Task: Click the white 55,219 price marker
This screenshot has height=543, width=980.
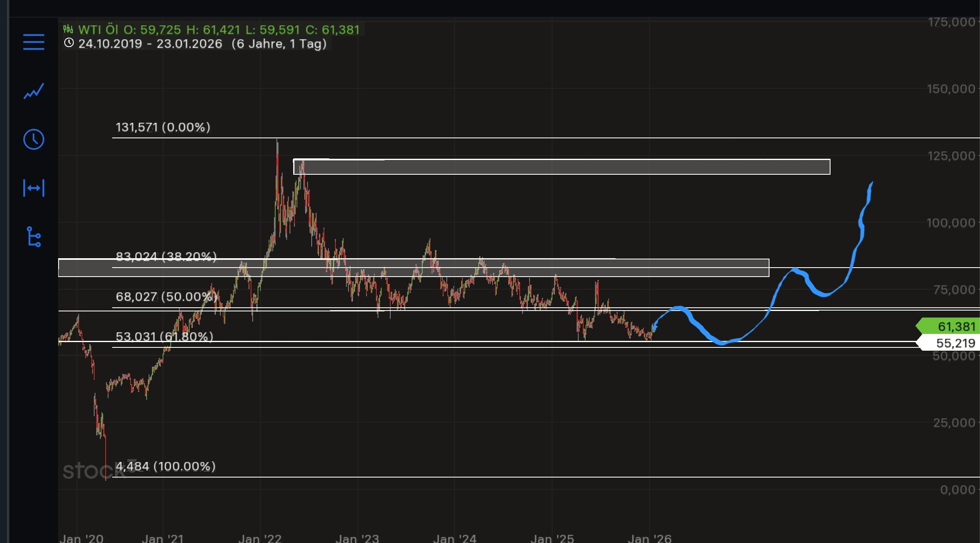Action: (x=954, y=343)
